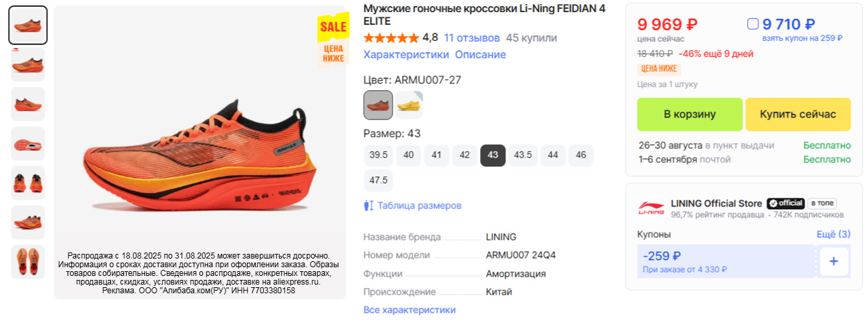Click the plus icon to add -259 ₽ coupon
Screen dimensions: 868x320
coord(833,261)
